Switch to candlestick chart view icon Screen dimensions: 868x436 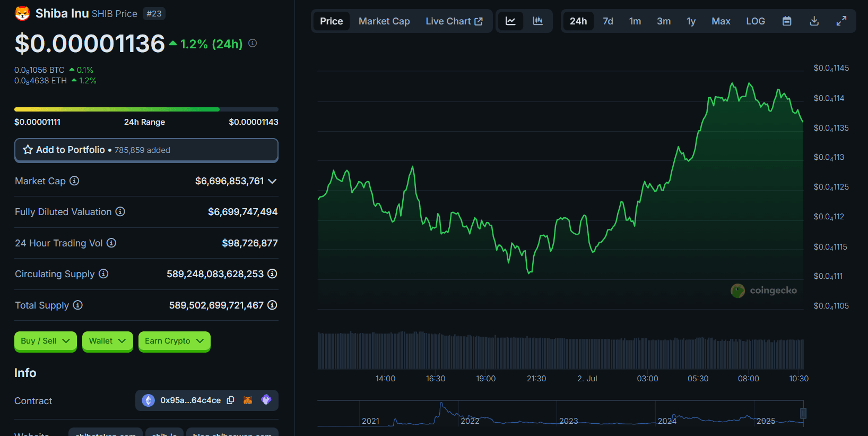tap(538, 21)
